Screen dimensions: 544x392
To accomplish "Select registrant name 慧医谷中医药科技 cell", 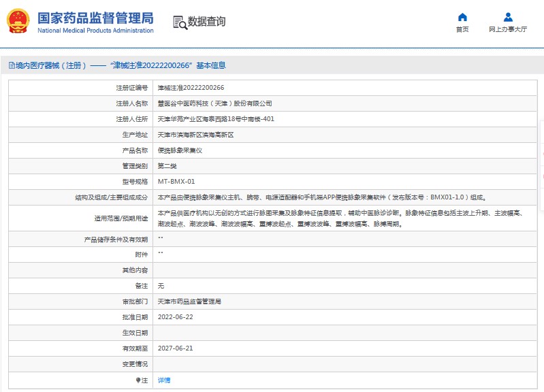I will (x=214, y=103).
